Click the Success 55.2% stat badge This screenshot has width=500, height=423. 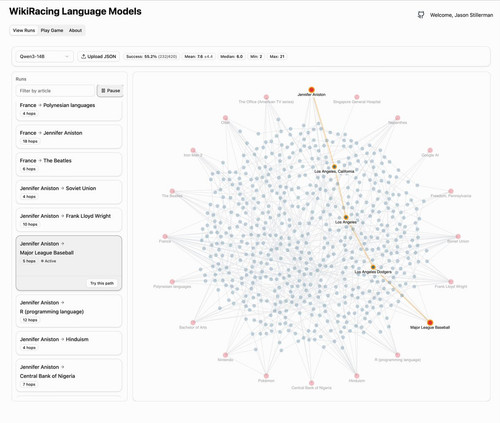(x=151, y=56)
